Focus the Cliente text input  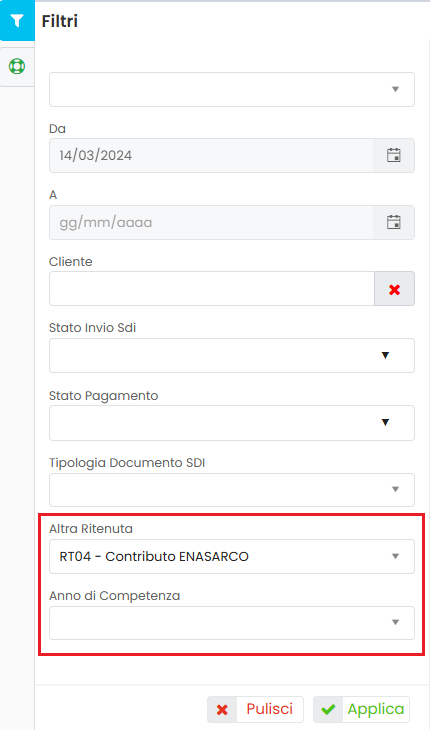pyautogui.click(x=212, y=289)
